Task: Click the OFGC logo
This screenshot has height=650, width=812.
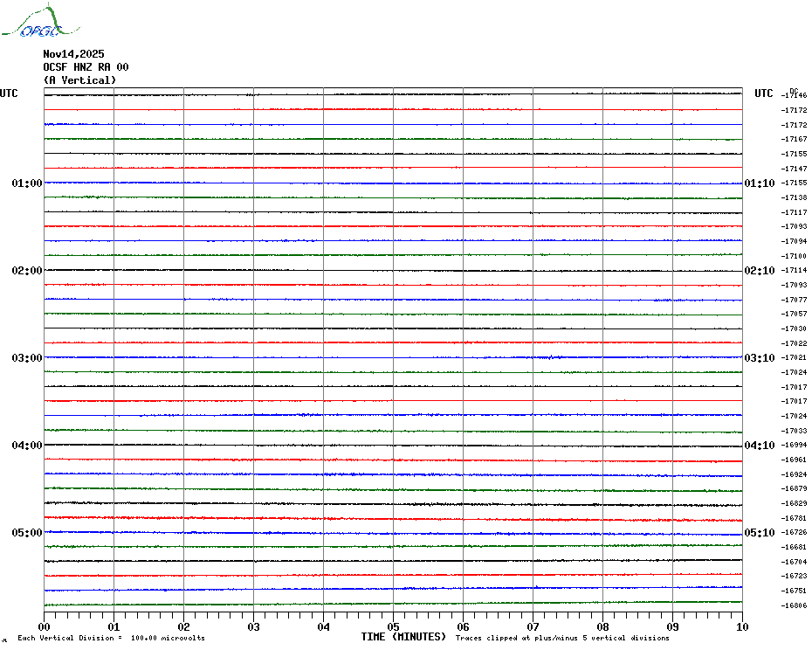Action: [40, 21]
